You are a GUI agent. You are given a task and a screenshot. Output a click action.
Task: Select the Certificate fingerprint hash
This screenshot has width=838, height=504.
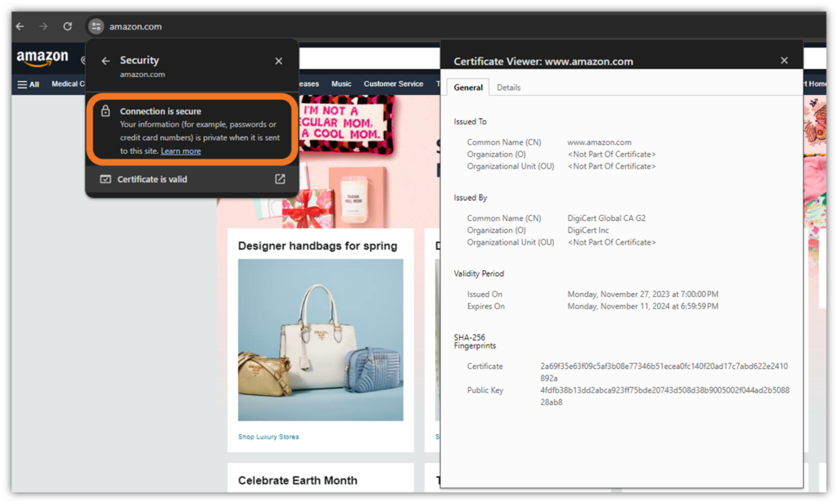coord(664,372)
